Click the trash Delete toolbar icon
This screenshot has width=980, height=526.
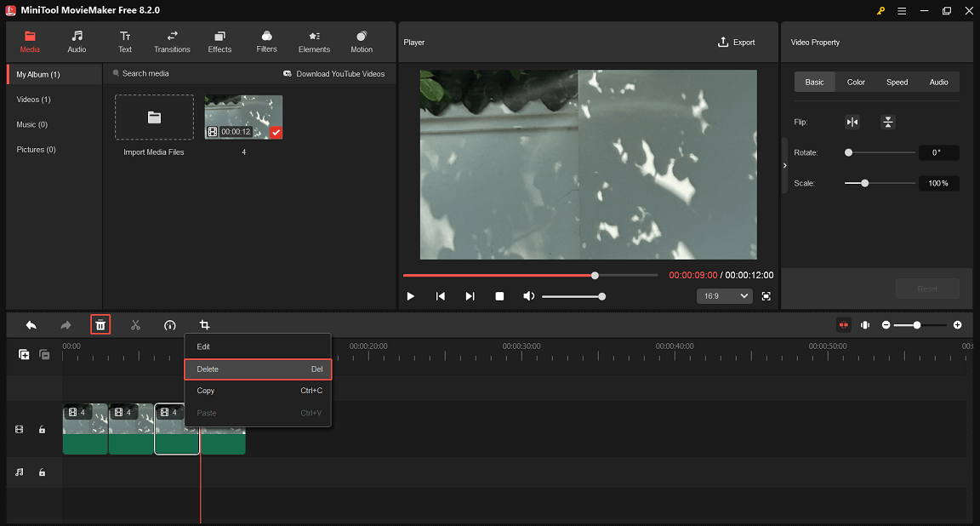[x=100, y=325]
